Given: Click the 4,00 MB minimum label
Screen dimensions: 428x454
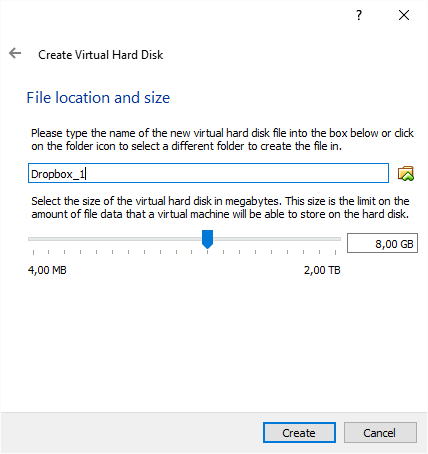Looking at the screenshot, I should [x=47, y=270].
